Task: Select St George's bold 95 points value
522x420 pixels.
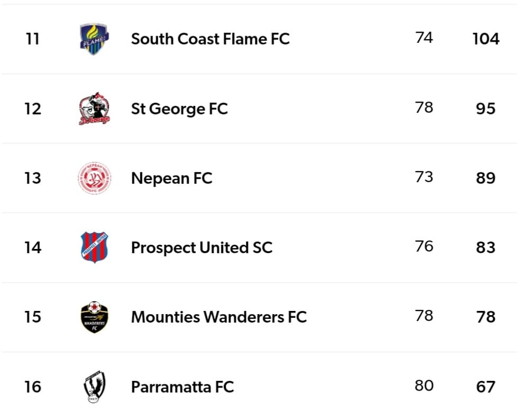Action: [486, 109]
